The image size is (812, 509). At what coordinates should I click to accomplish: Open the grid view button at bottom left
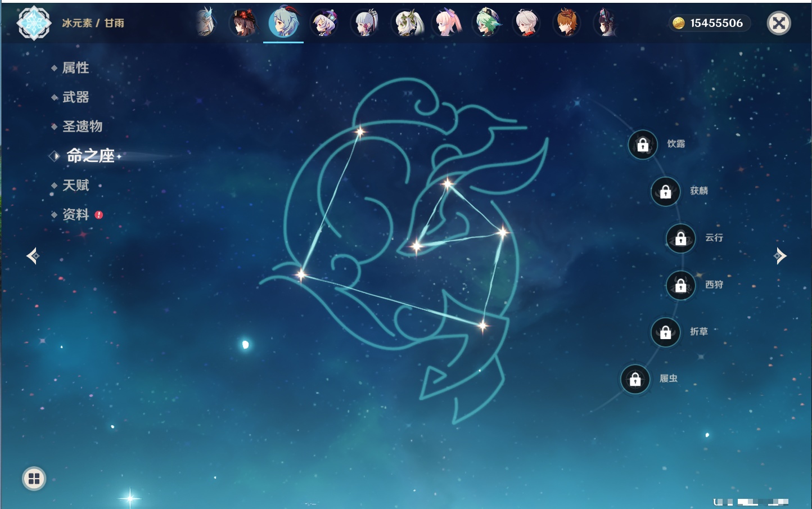tap(34, 479)
